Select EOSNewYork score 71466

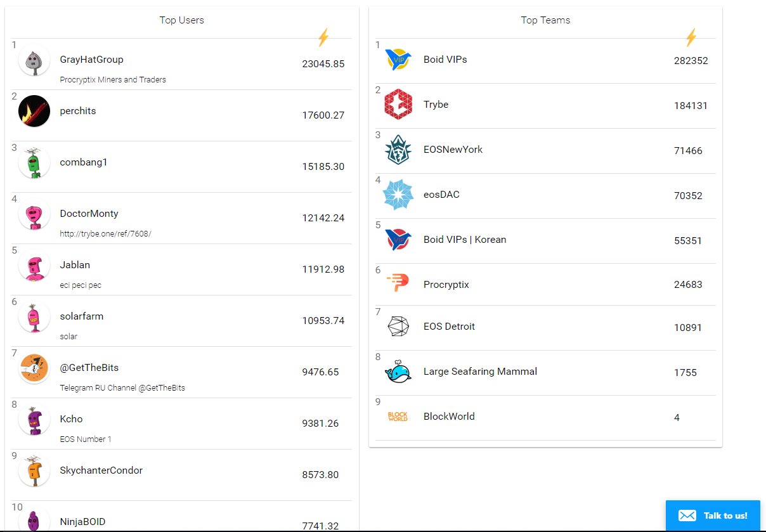click(x=688, y=151)
